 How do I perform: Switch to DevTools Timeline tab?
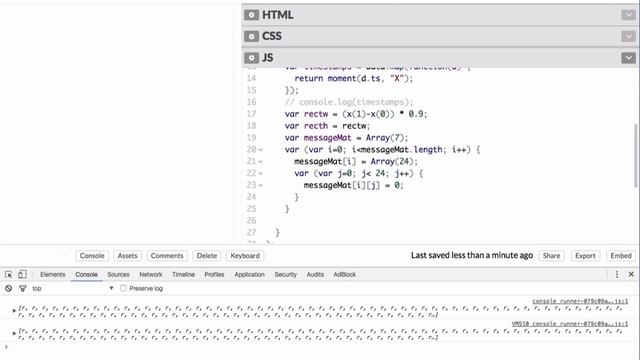coord(183,274)
